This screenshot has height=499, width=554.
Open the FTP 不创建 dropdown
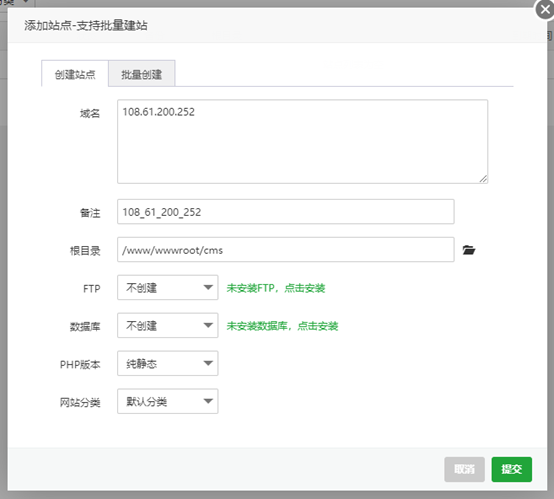[167, 287]
